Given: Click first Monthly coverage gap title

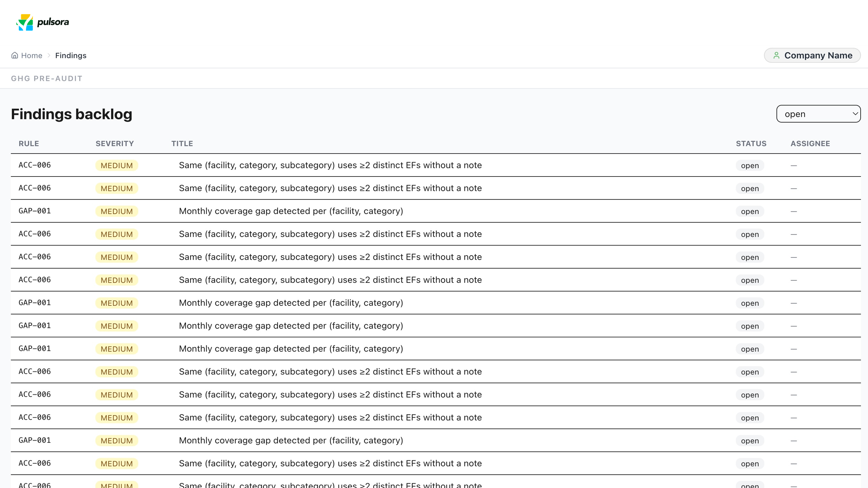Looking at the screenshot, I should click(x=291, y=211).
